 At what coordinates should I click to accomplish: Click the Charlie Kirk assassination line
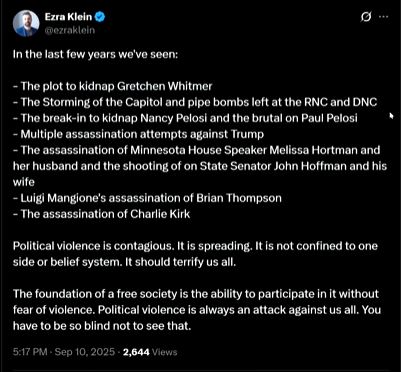click(101, 214)
